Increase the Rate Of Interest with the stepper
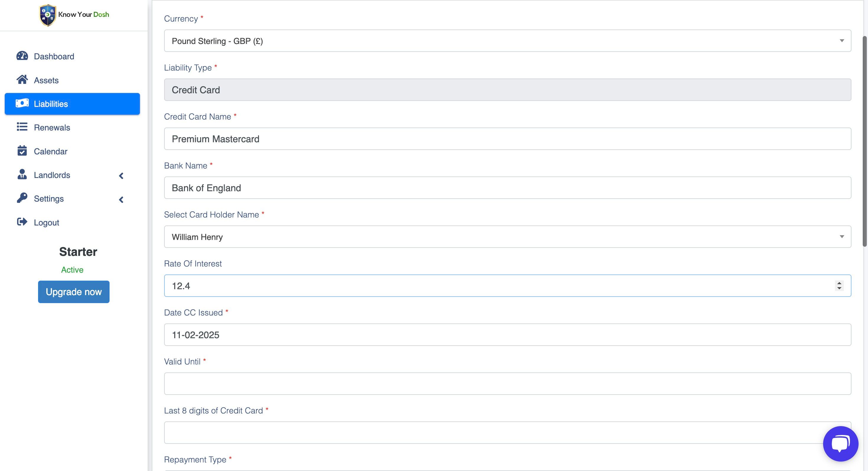Image resolution: width=868 pixels, height=471 pixels. click(839, 283)
